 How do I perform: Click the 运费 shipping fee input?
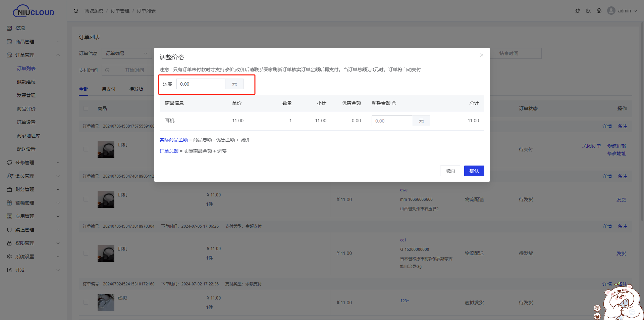click(x=201, y=84)
